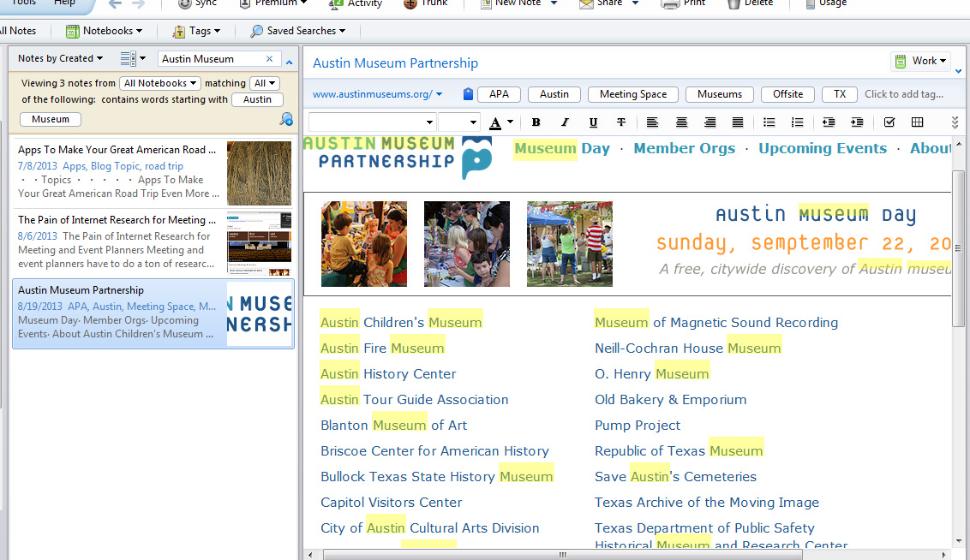Increase indent
The height and width of the screenshot is (560, 970).
[x=857, y=122]
